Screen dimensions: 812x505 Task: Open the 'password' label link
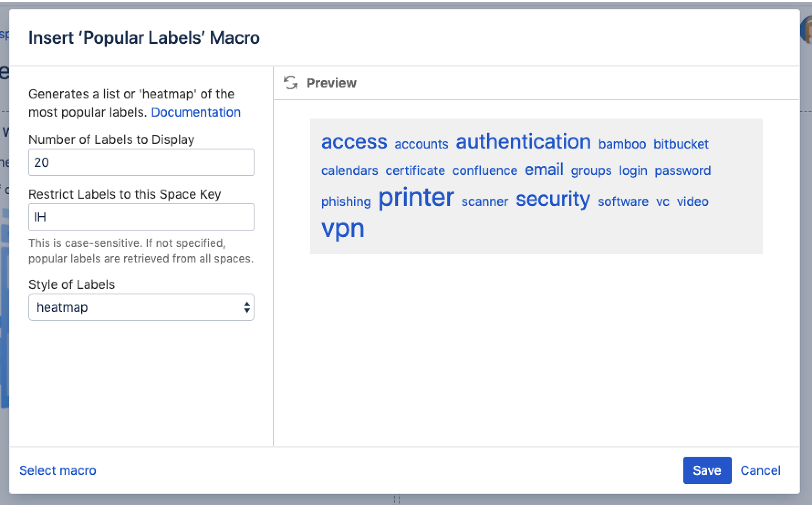point(682,170)
